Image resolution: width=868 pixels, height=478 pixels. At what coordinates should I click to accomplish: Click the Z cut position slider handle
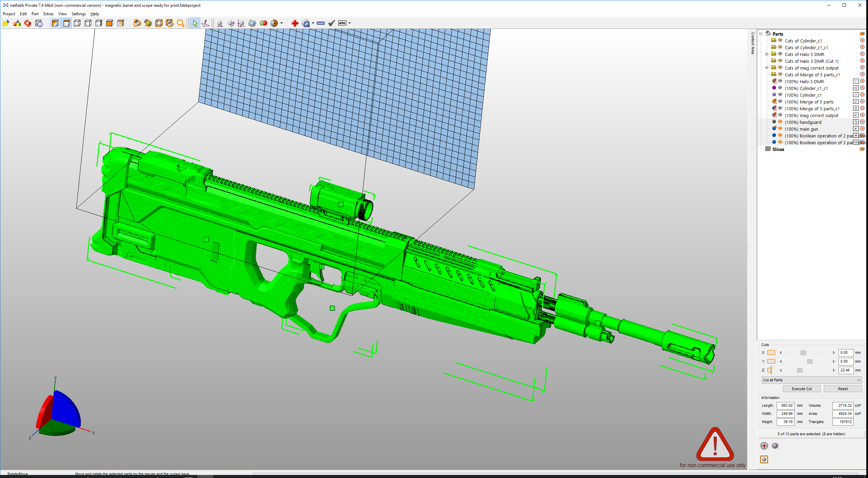(799, 370)
